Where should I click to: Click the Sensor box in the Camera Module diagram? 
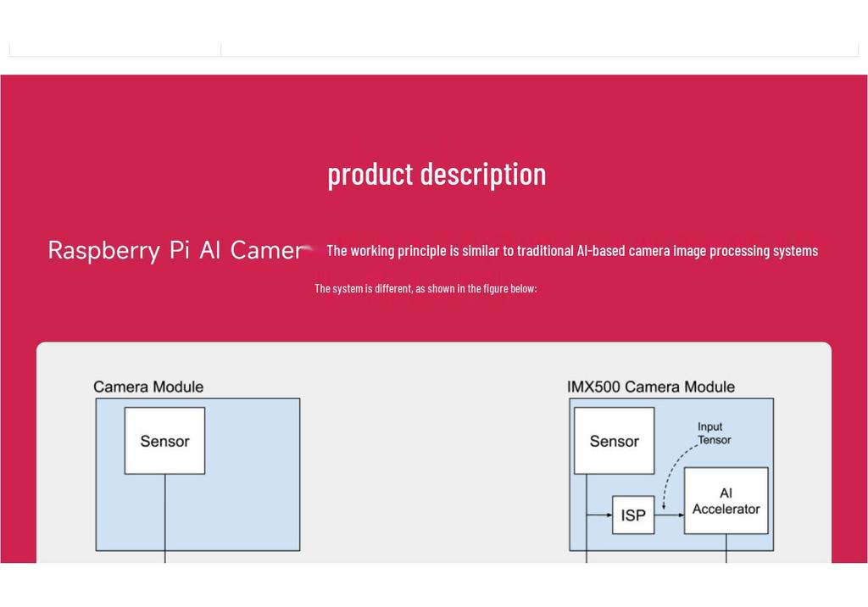pyautogui.click(x=165, y=441)
